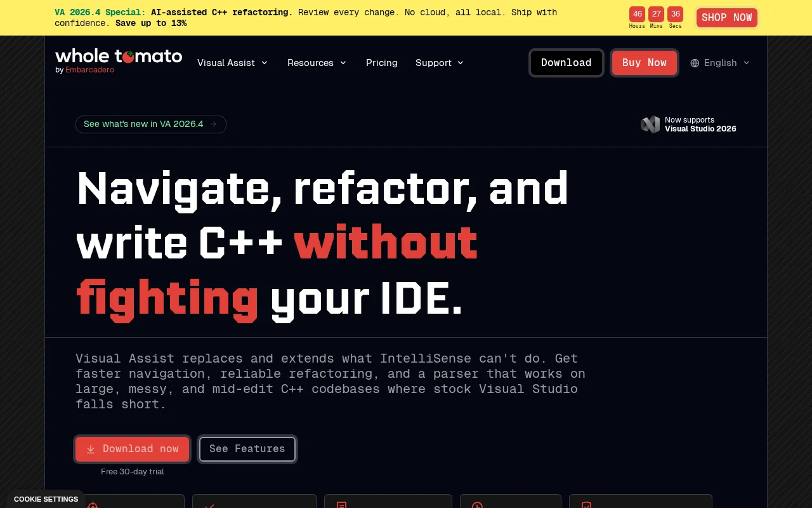The height and width of the screenshot is (508, 812).
Task: Click the download arrow icon on Download now
Action: 91,449
